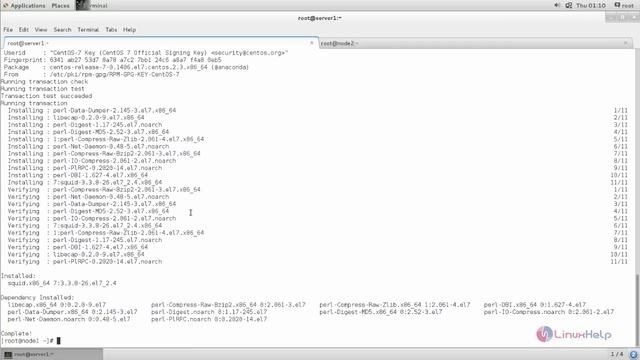Open the View menu
640x360 pixels.
click(41, 30)
